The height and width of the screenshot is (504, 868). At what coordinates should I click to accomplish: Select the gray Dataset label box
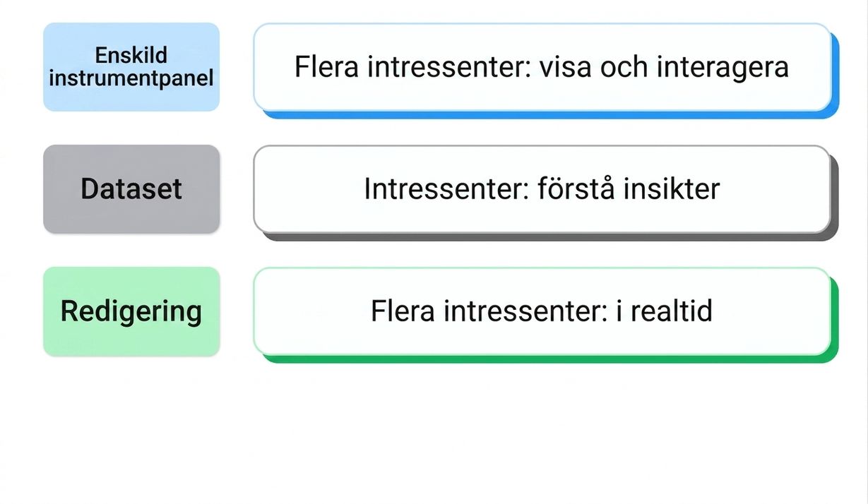point(131,189)
